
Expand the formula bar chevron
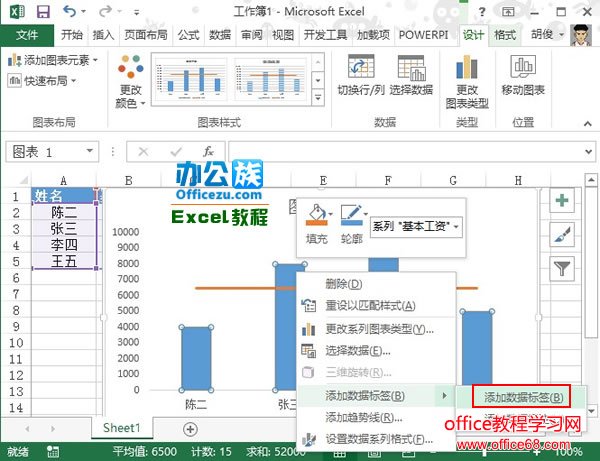pyautogui.click(x=589, y=151)
